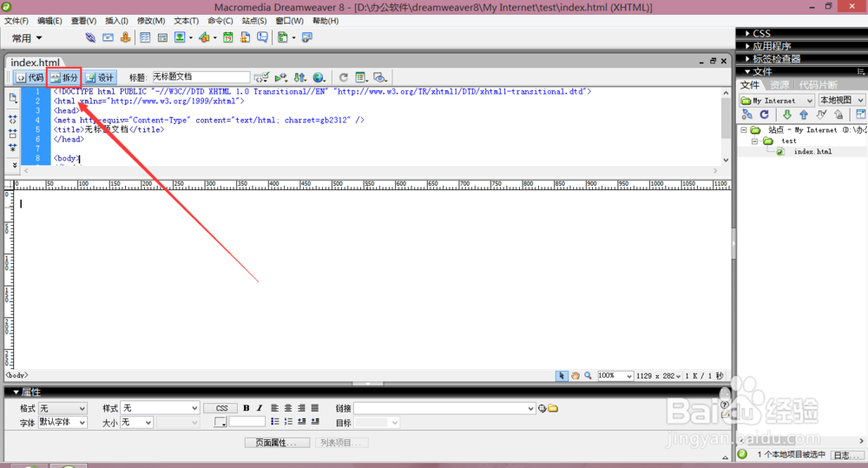Image resolution: width=868 pixels, height=468 pixels.
Task: Align text right
Action: tap(301, 408)
